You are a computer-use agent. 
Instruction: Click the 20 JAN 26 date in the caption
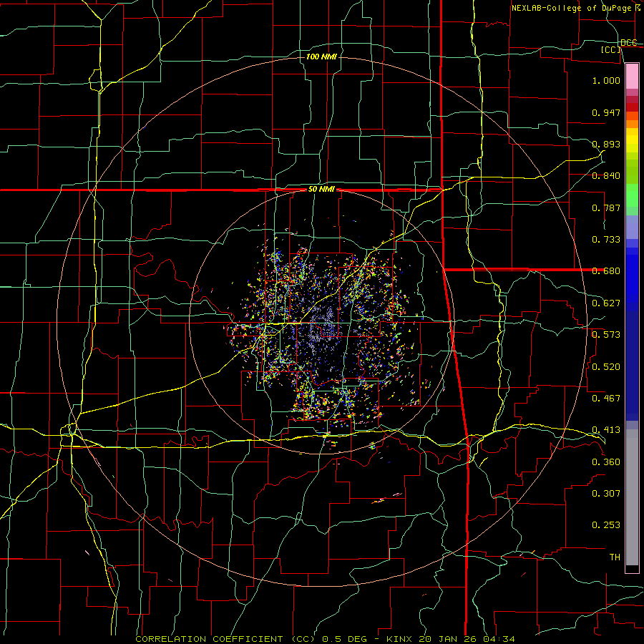coord(449,639)
